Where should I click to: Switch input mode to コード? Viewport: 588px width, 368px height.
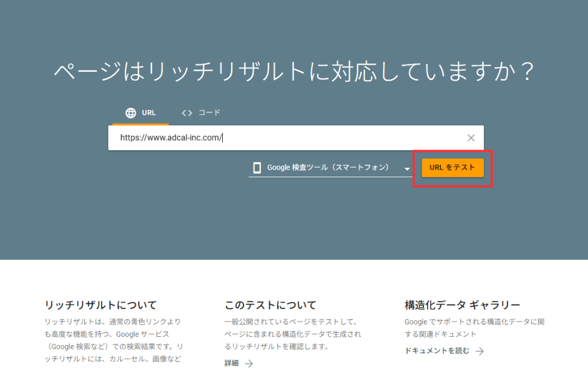tap(202, 112)
